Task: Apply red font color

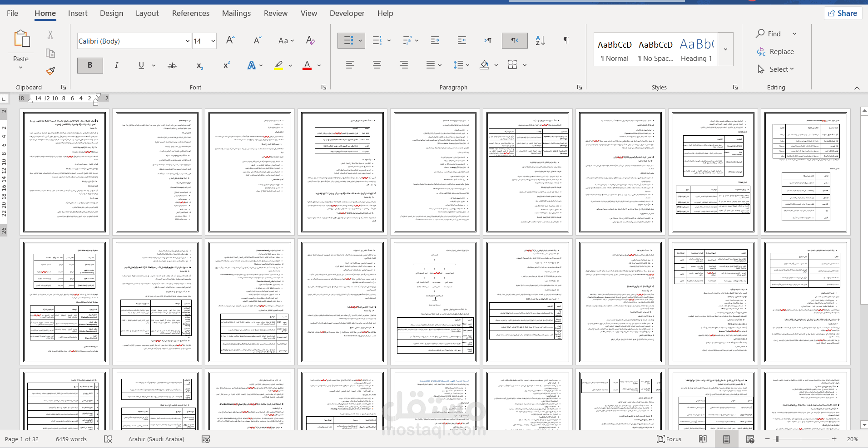Action: [307, 65]
